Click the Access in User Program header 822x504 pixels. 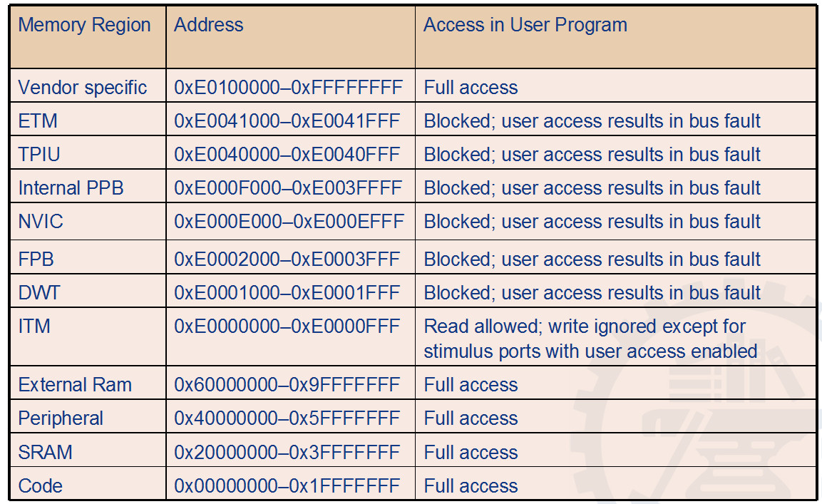click(525, 25)
